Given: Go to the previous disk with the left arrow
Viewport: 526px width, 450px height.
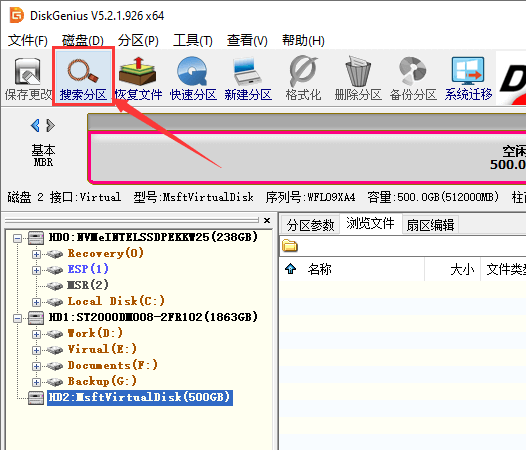Looking at the screenshot, I should [35, 126].
